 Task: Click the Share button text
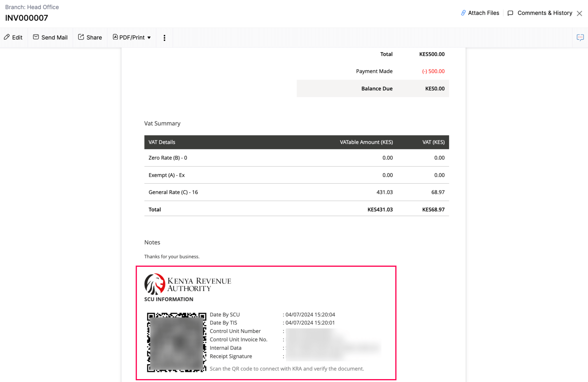tap(94, 37)
